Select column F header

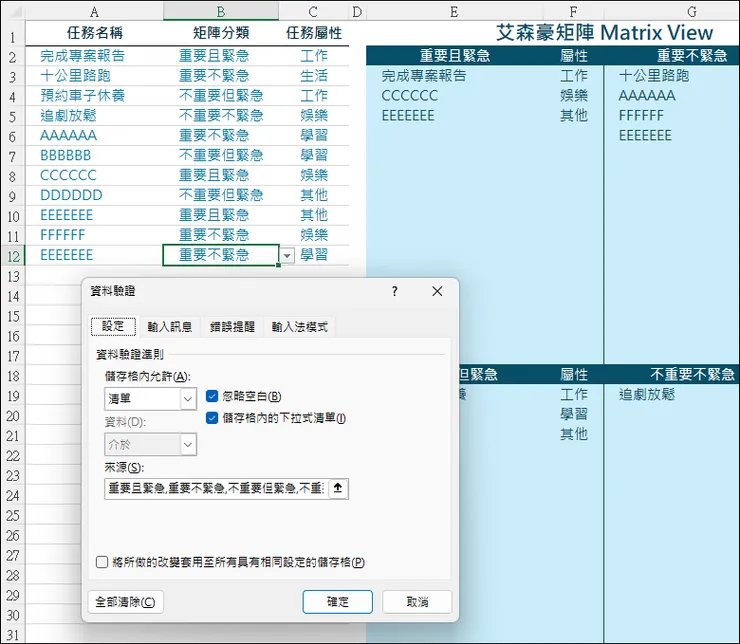[573, 11]
